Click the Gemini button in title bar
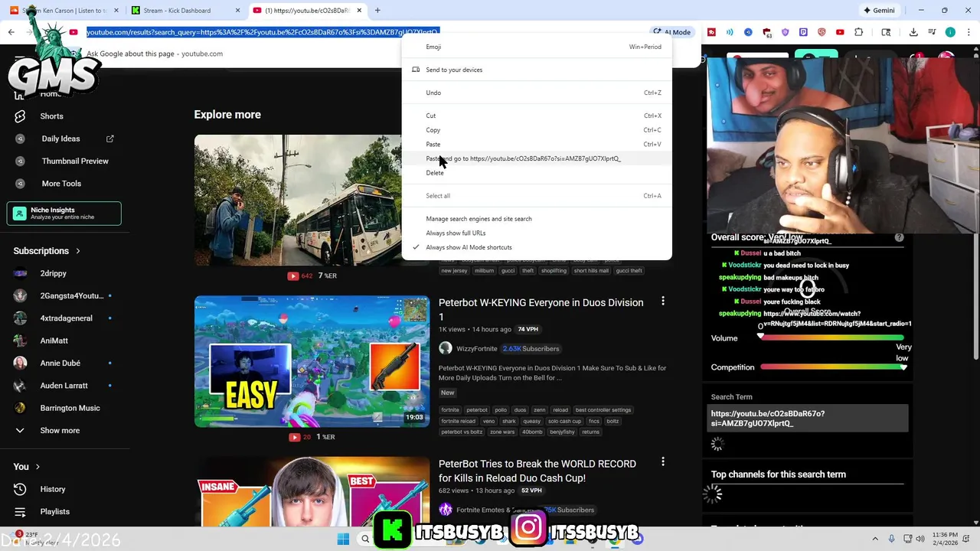 [x=878, y=11]
